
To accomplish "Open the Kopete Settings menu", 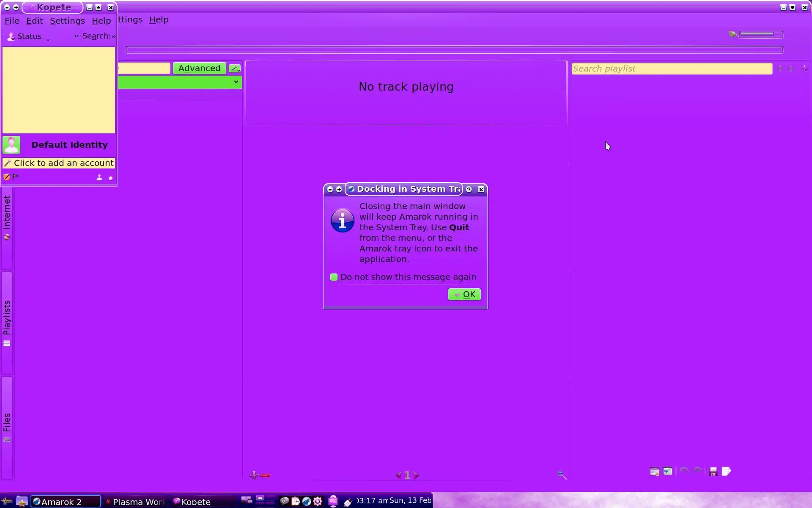I will coord(67,21).
